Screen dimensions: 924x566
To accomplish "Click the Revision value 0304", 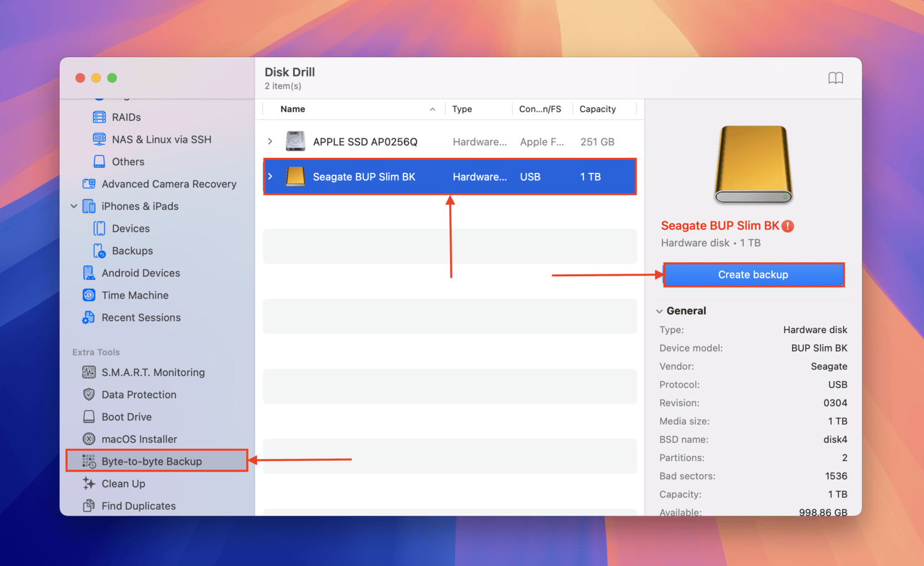I will 835,403.
